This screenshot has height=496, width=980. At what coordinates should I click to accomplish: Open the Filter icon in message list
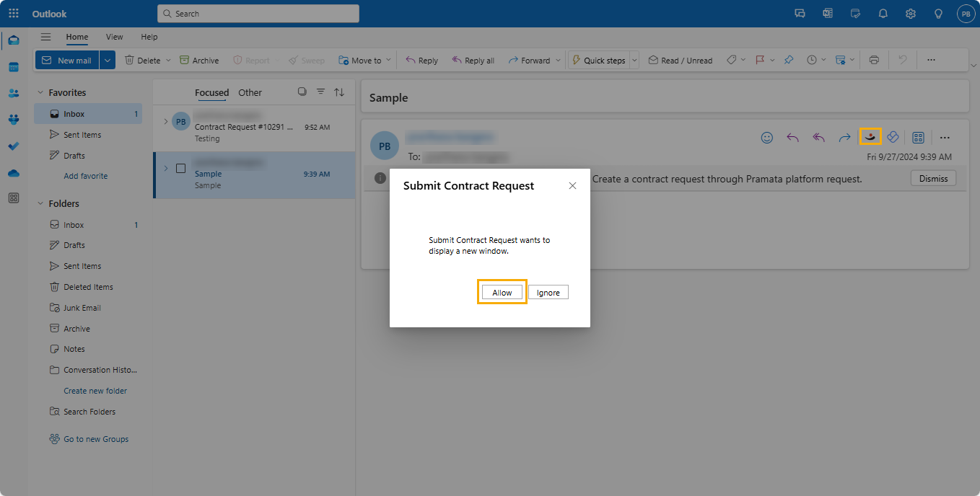point(321,92)
